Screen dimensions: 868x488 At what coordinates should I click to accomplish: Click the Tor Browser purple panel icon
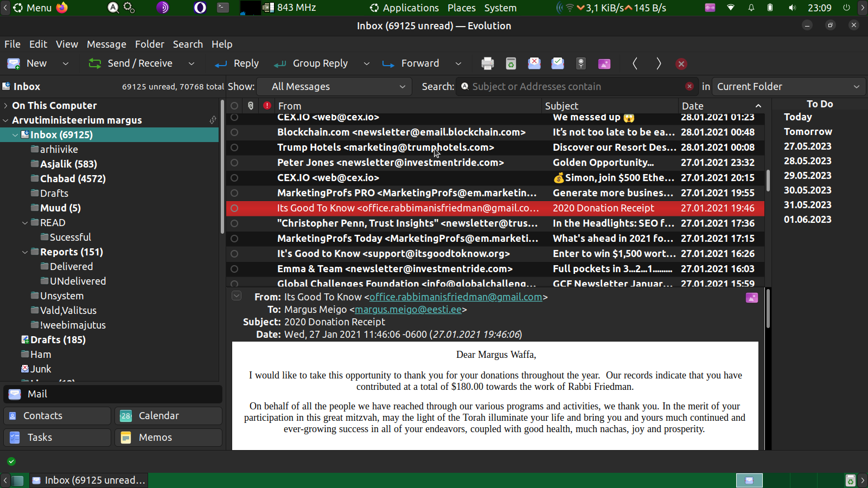(163, 8)
